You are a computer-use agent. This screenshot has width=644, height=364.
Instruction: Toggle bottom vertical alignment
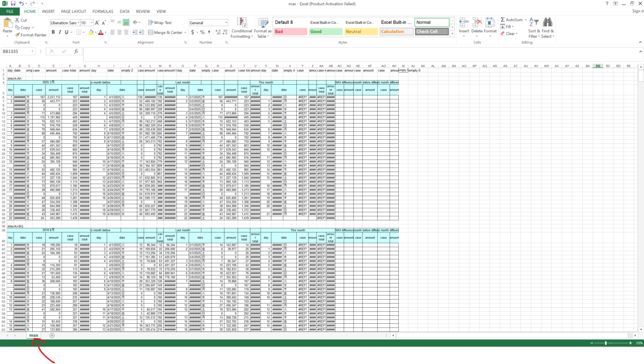[x=126, y=22]
